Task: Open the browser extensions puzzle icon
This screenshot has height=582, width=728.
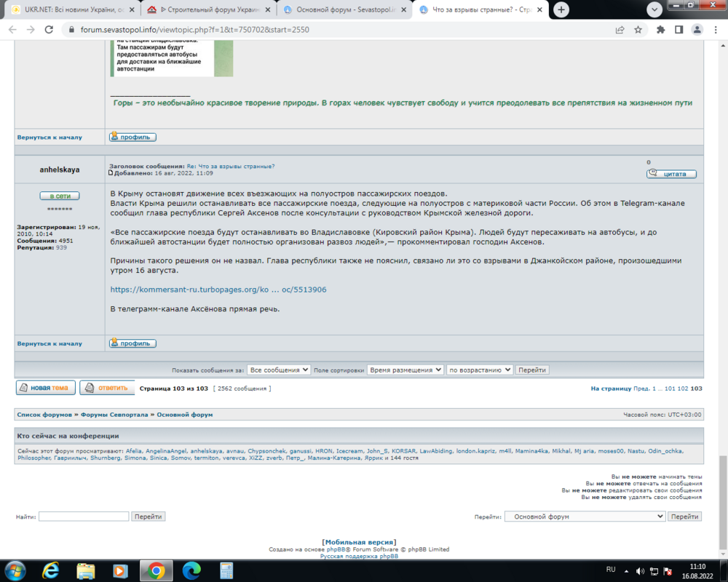Action: [659, 30]
